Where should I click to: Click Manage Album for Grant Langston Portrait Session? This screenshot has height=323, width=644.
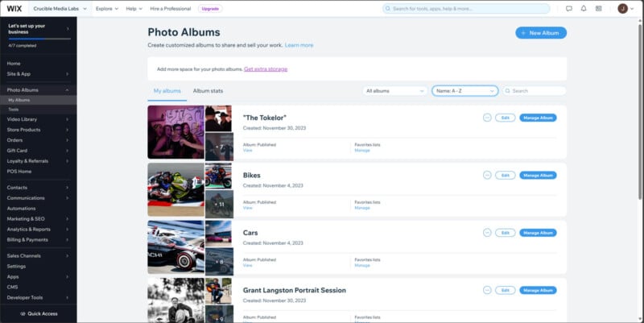click(x=538, y=290)
